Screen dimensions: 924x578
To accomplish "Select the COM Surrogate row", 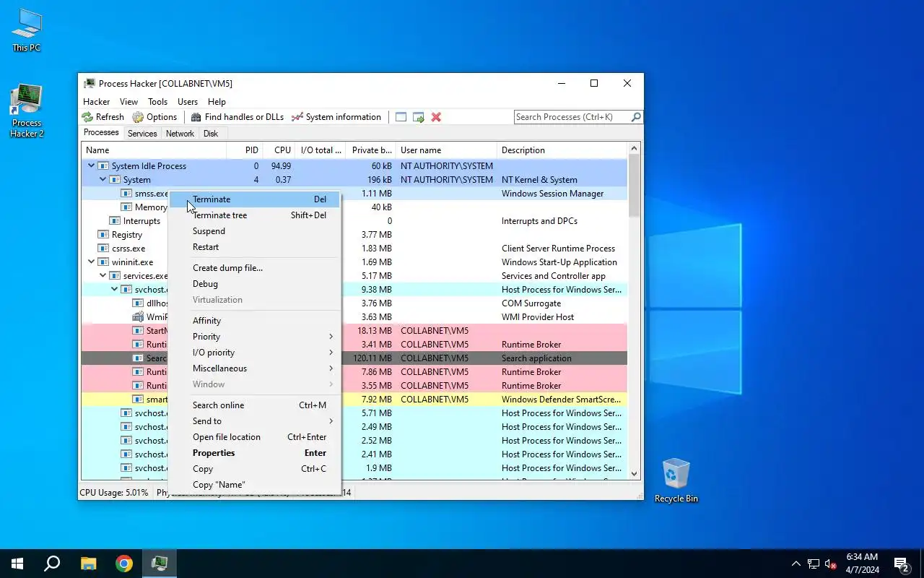I will (354, 303).
